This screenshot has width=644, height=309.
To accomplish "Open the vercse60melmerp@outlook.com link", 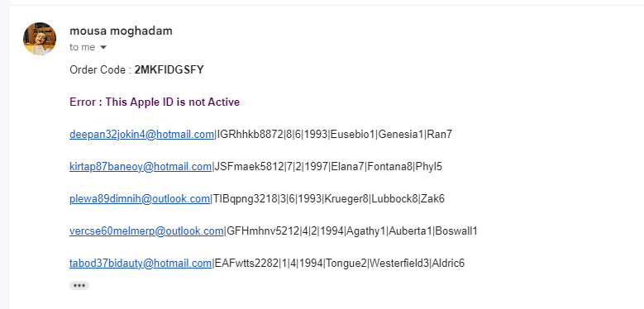I will tap(146, 231).
